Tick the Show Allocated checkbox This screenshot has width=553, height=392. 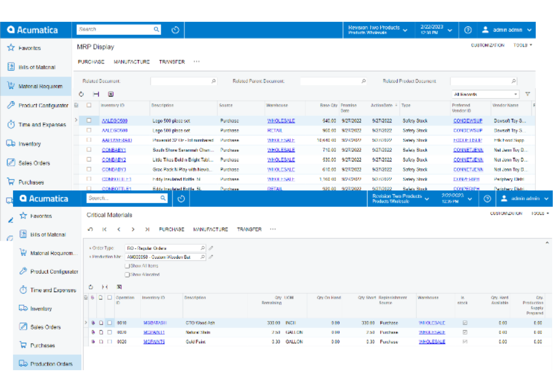point(127,275)
